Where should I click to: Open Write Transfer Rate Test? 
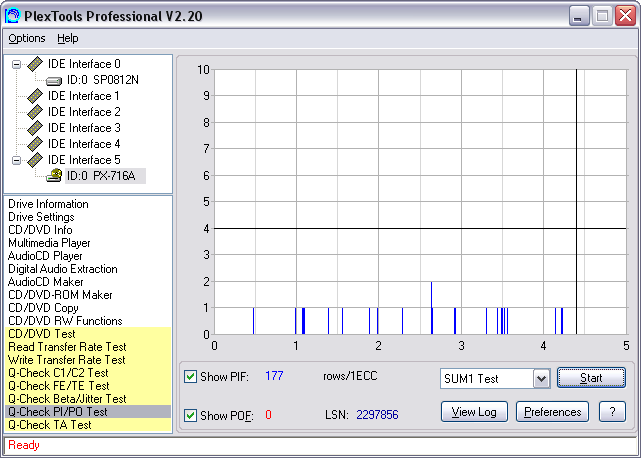(x=88, y=360)
